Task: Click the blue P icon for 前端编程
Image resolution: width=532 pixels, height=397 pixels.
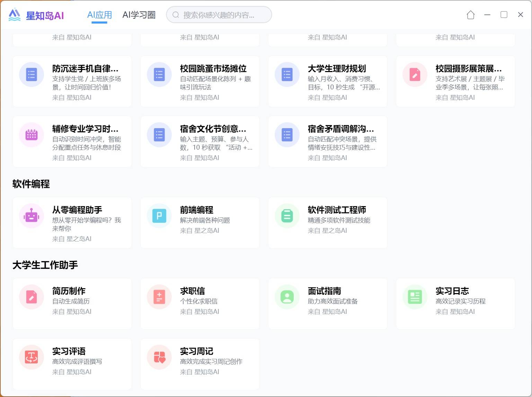Action: click(x=159, y=216)
